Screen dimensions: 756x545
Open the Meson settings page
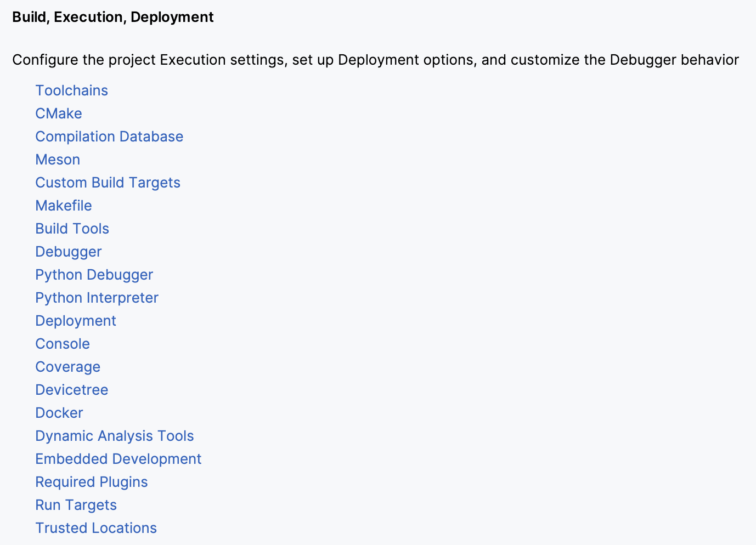tap(57, 160)
